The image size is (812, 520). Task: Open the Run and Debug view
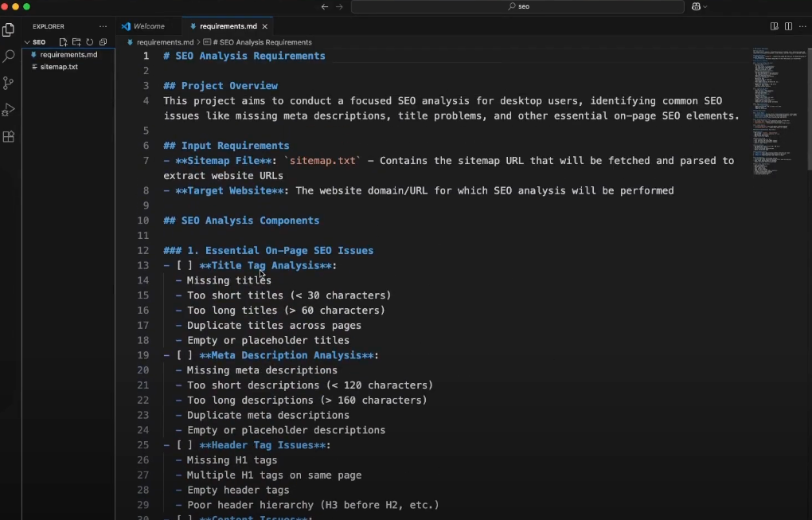pyautogui.click(x=9, y=110)
